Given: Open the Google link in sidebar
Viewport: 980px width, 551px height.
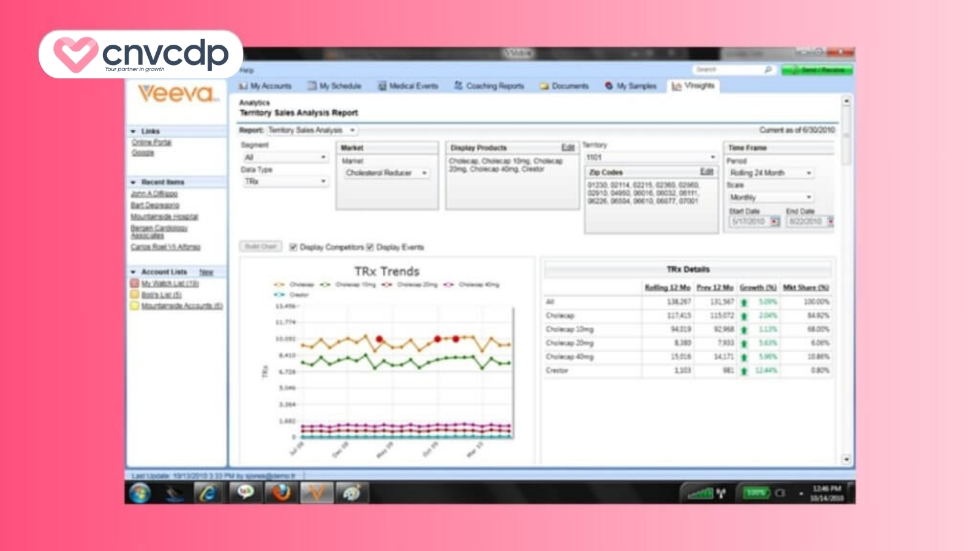Looking at the screenshot, I should tap(143, 153).
